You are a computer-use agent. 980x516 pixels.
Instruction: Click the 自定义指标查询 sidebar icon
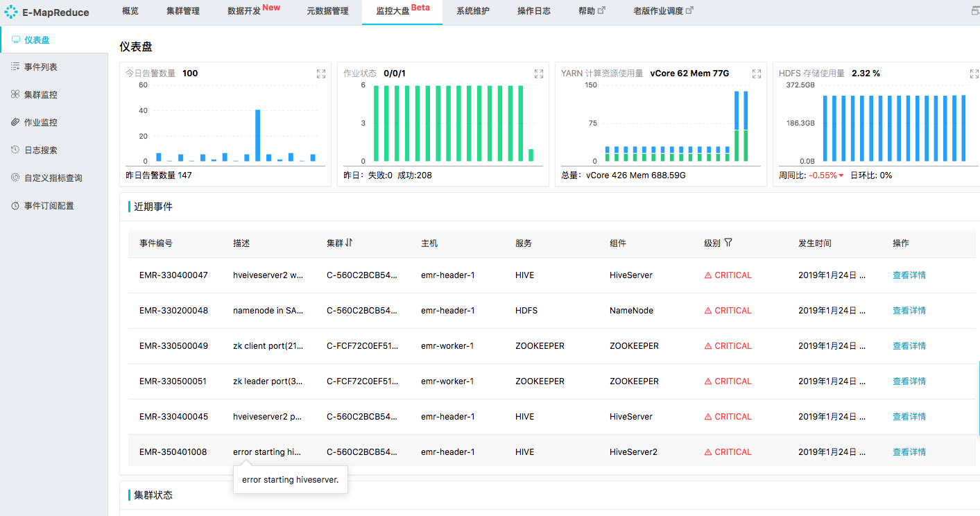[15, 178]
